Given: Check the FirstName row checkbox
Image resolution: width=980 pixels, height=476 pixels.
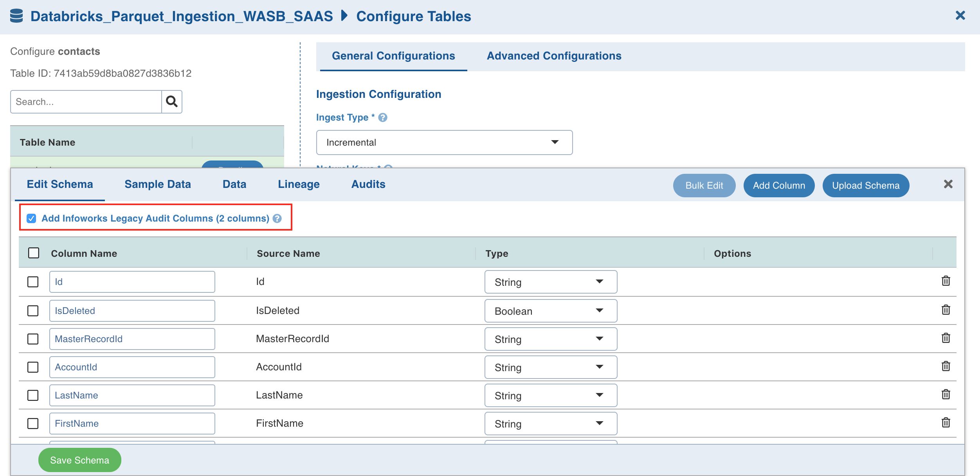Looking at the screenshot, I should 33,424.
